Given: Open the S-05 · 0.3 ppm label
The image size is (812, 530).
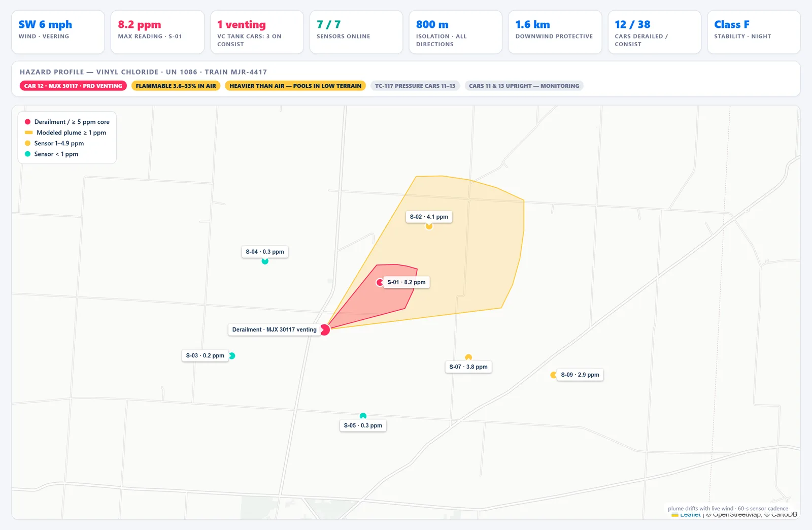Looking at the screenshot, I should (x=363, y=425).
